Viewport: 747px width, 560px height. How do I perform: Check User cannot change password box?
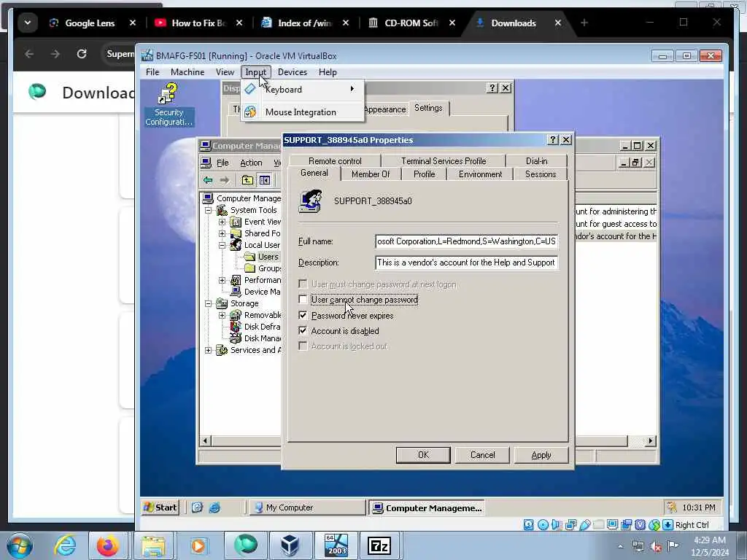coord(303,299)
